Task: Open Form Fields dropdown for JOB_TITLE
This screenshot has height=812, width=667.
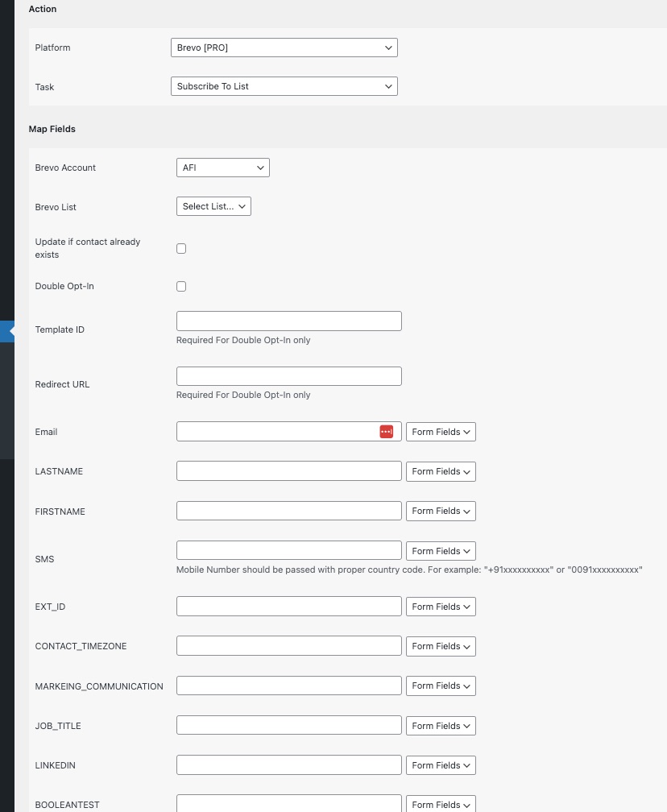Action: pyautogui.click(x=441, y=726)
